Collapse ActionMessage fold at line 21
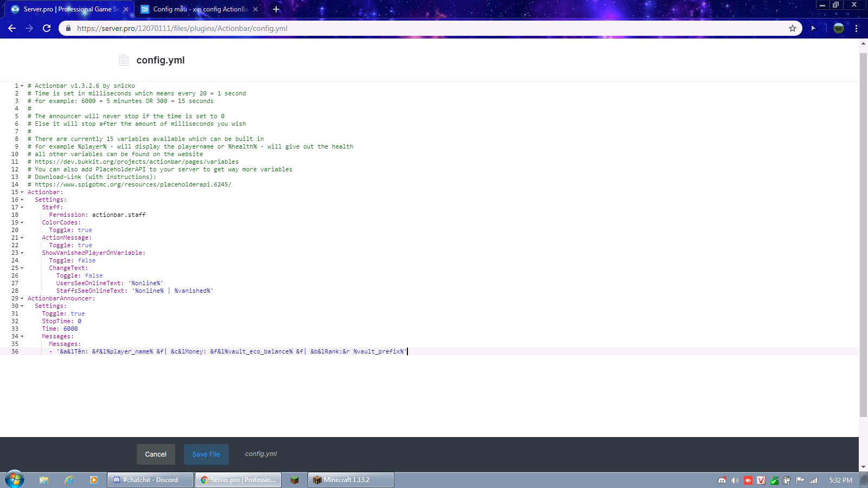868x488 pixels. 22,238
